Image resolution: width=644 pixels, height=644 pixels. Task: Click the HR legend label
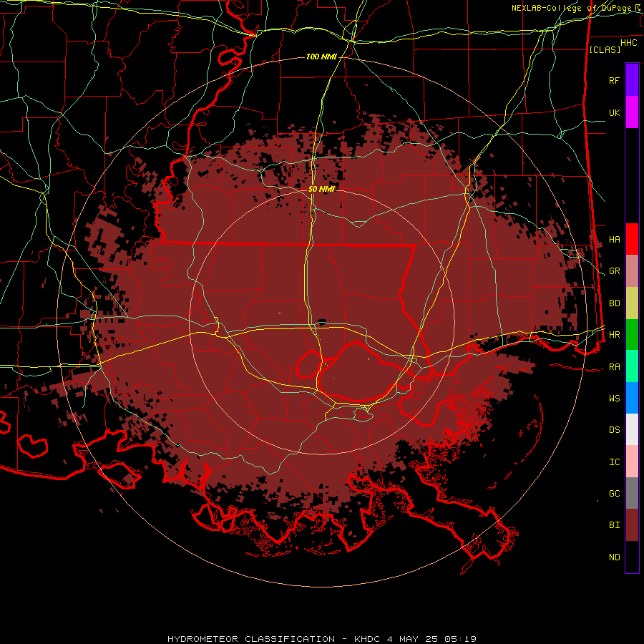point(615,335)
